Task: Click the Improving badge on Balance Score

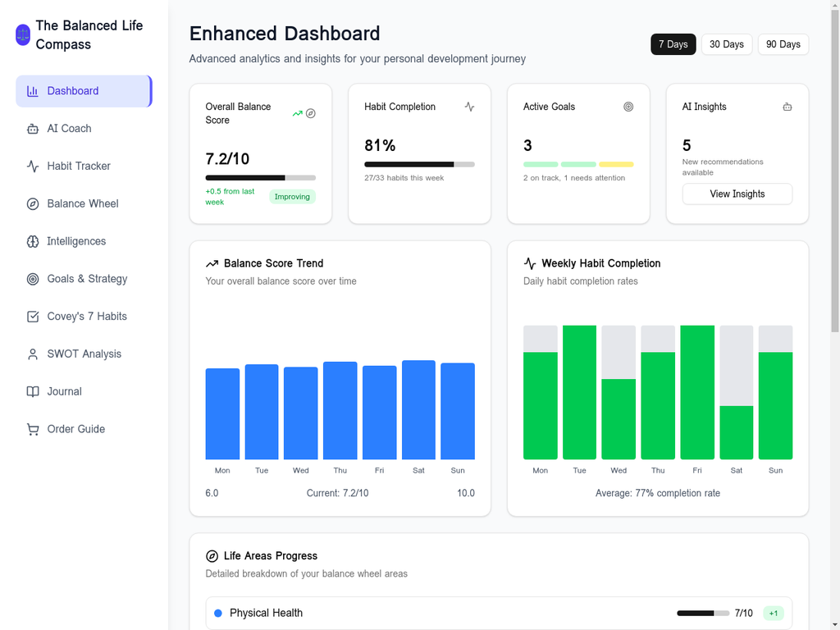Action: (292, 197)
